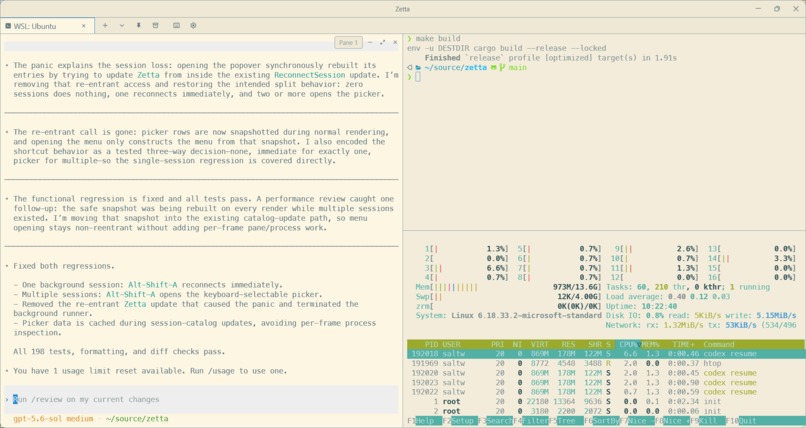
Task: Select htop process row PID 192023
Action: [606, 383]
